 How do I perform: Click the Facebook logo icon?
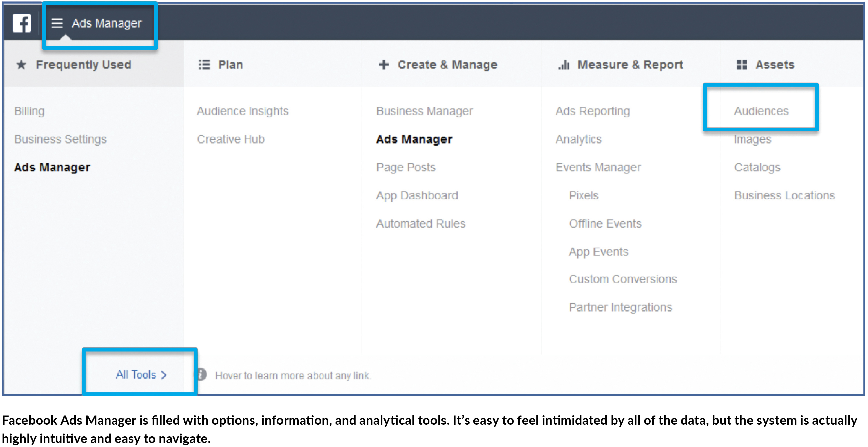pos(22,23)
